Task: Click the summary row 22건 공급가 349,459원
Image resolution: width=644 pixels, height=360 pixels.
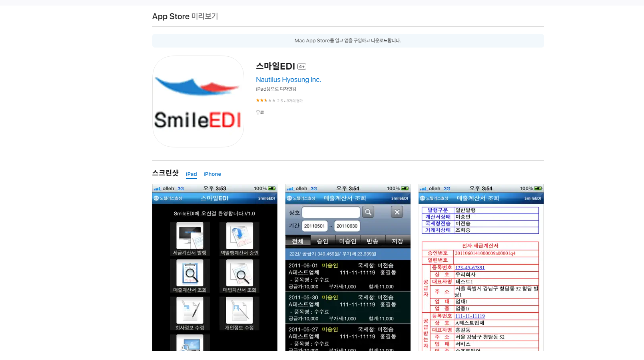Action: pos(348,254)
